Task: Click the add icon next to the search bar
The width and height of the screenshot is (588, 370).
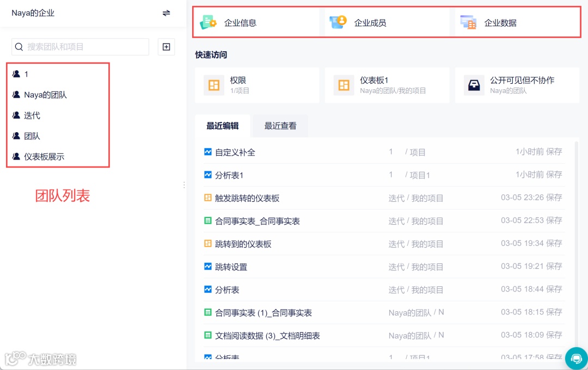Action: [x=166, y=47]
